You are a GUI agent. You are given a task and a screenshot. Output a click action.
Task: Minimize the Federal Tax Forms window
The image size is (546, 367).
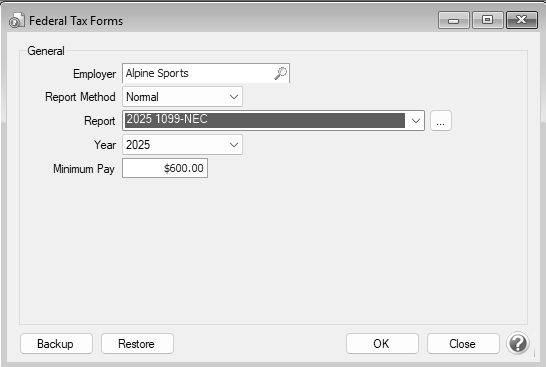pyautogui.click(x=454, y=20)
